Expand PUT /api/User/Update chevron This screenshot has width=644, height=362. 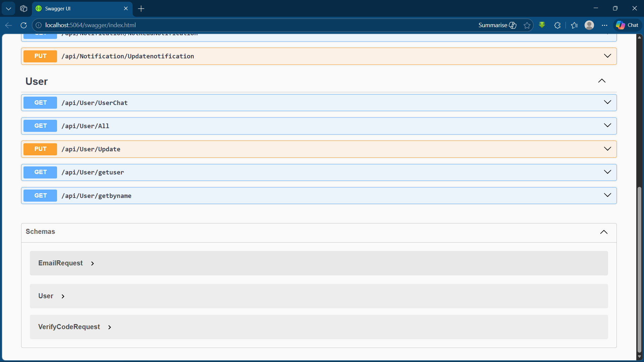(x=607, y=149)
